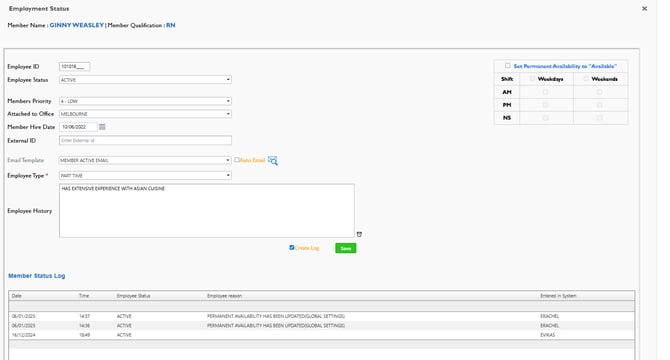This screenshot has width=670, height=360.
Task: Sort by the Date column header
Action: tap(17, 296)
